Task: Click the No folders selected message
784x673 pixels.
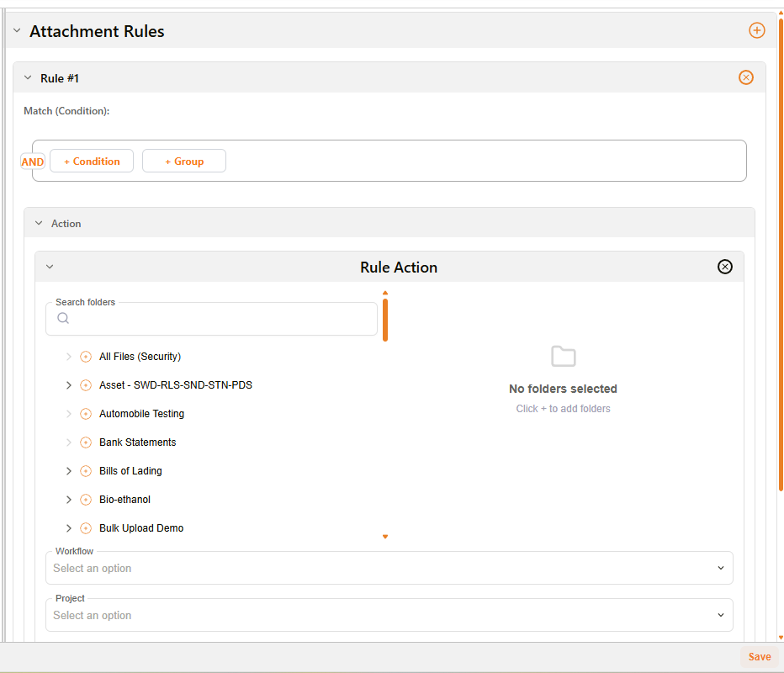Action: tap(563, 389)
